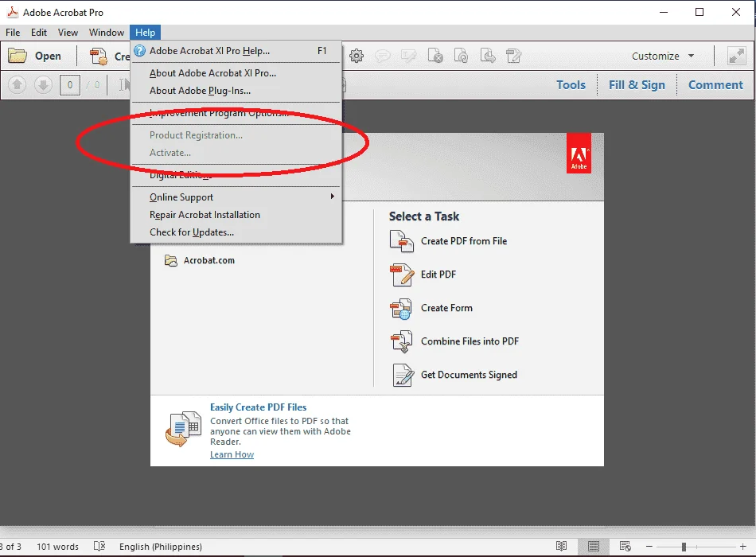This screenshot has width=756, height=557.
Task: Toggle Read Mode full screen icon
Action: pyautogui.click(x=736, y=56)
